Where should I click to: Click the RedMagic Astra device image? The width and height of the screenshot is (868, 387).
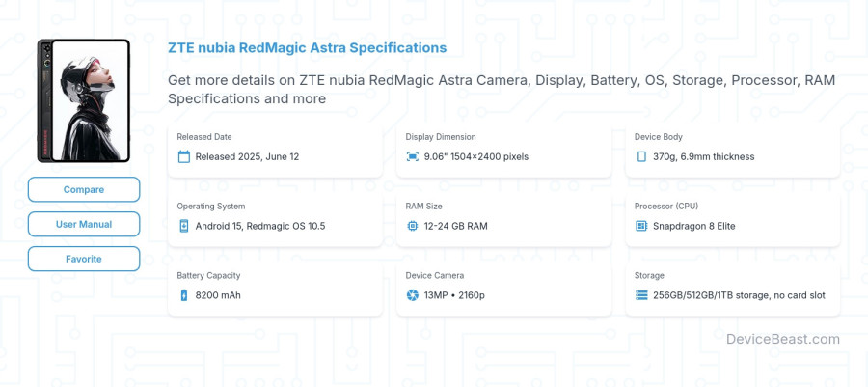pos(84,100)
